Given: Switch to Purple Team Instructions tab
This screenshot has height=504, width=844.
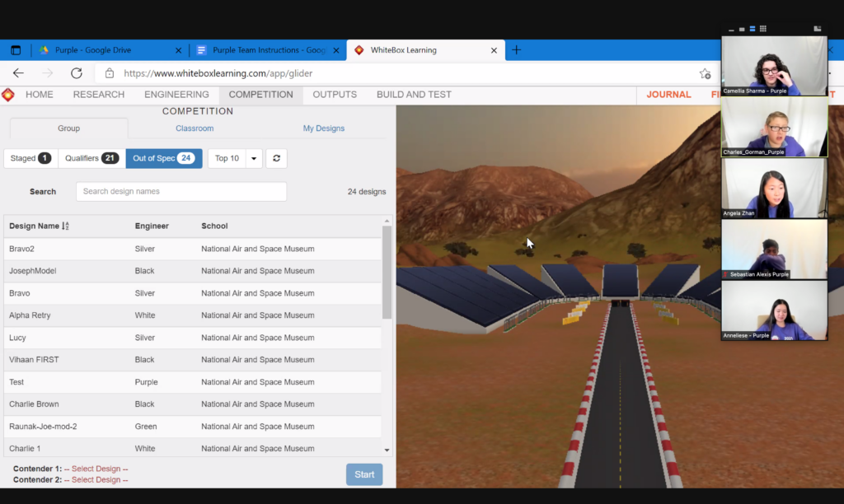Looking at the screenshot, I should tap(268, 50).
